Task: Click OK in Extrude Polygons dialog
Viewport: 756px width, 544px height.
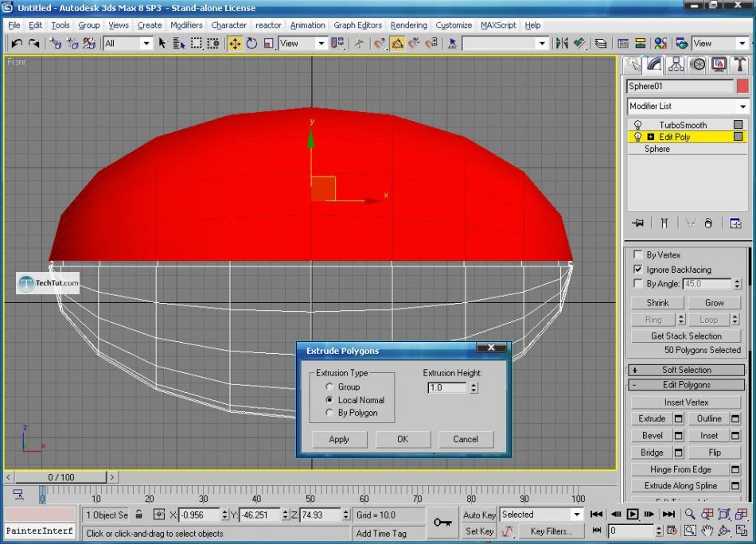Action: point(403,439)
